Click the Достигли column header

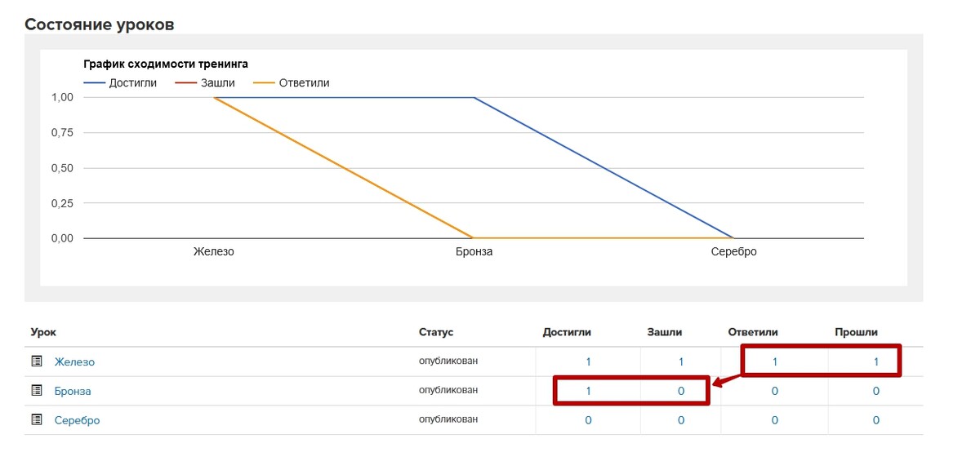tap(567, 332)
